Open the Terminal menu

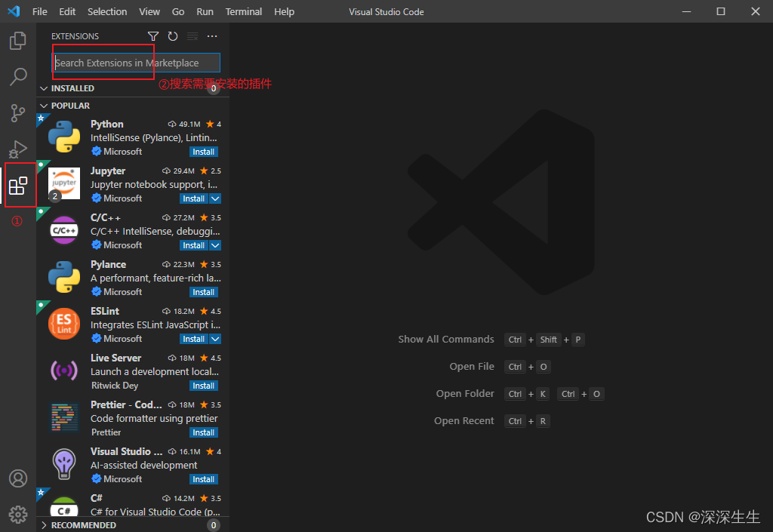(x=244, y=11)
